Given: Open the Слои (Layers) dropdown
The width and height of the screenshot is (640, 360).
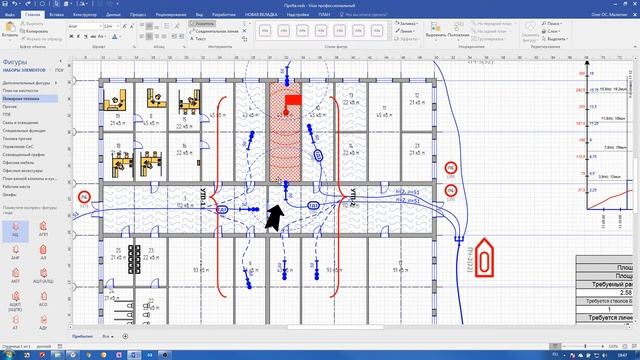Looking at the screenshot, I should (x=552, y=31).
